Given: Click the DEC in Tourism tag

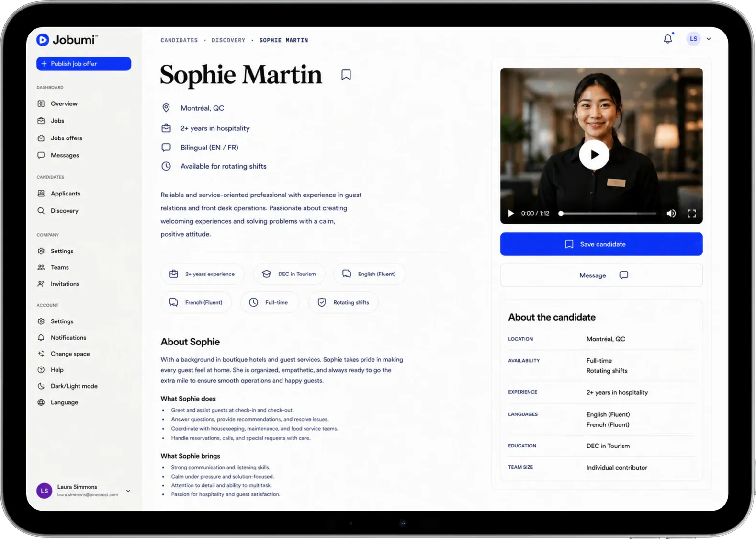Looking at the screenshot, I should pos(289,274).
